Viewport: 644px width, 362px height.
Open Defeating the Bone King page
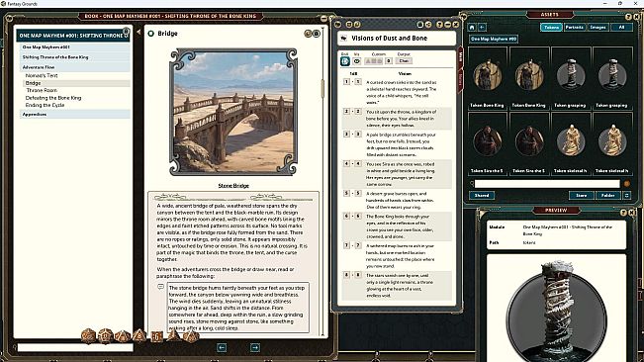click(x=53, y=98)
